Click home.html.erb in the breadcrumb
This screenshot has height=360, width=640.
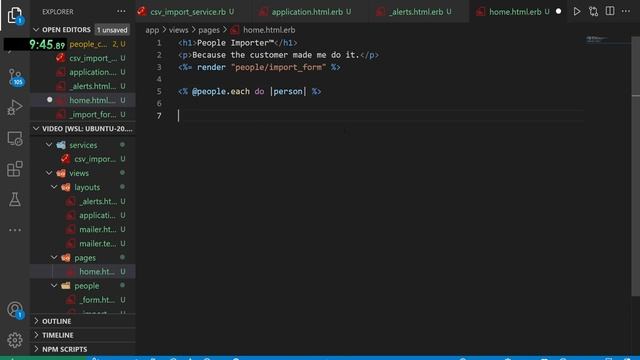pyautogui.click(x=269, y=30)
